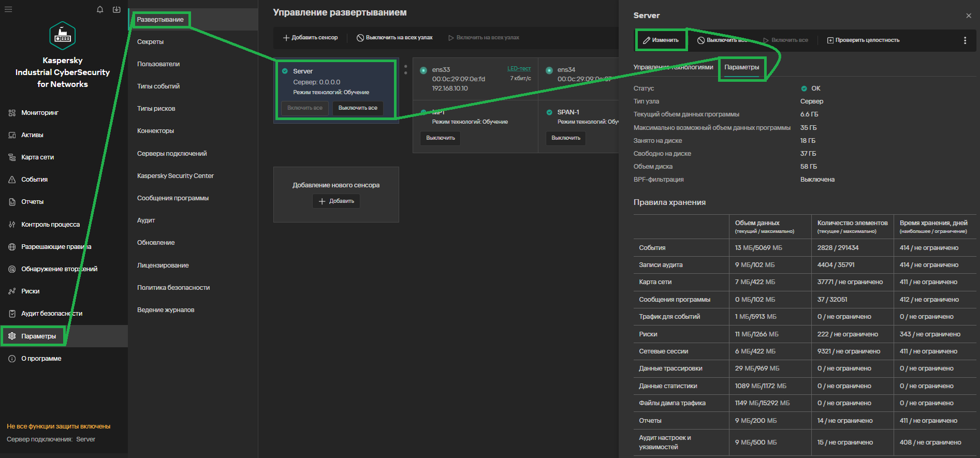The height and width of the screenshot is (458, 980).
Task: Select Секреты menu item
Action: tap(150, 41)
